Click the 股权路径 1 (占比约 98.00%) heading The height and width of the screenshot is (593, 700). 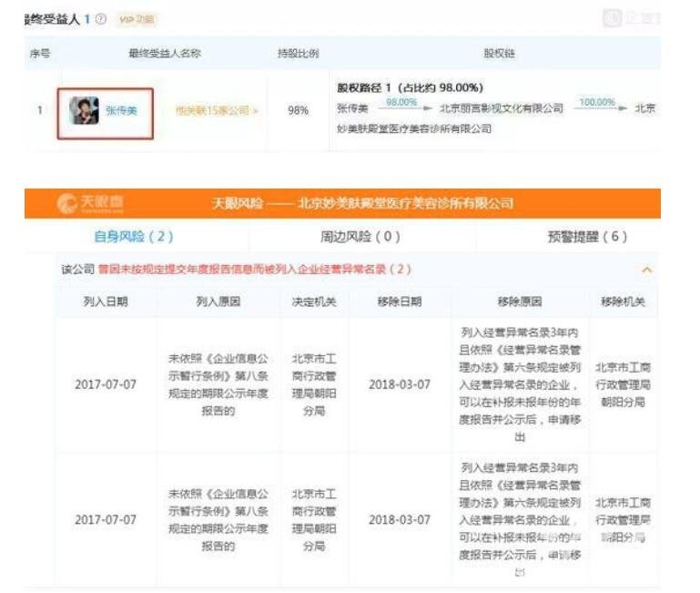pos(410,87)
